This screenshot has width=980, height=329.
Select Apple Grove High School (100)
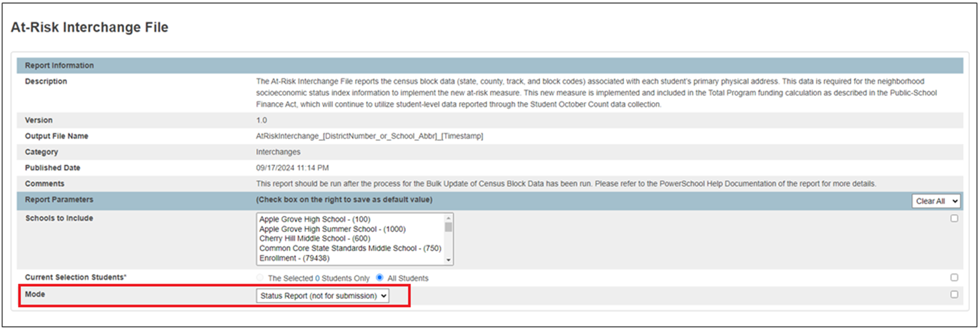tap(314, 219)
